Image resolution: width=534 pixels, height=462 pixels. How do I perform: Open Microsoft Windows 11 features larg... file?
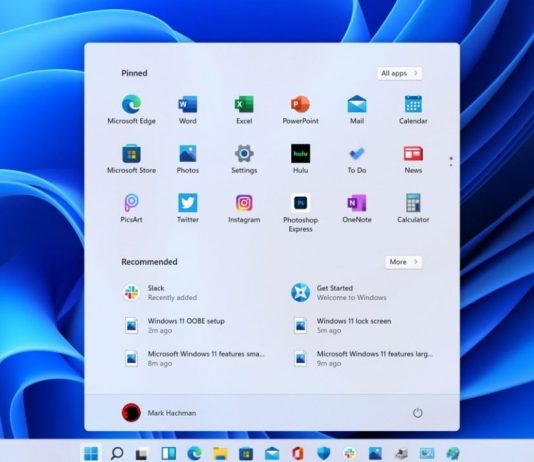tap(363, 359)
